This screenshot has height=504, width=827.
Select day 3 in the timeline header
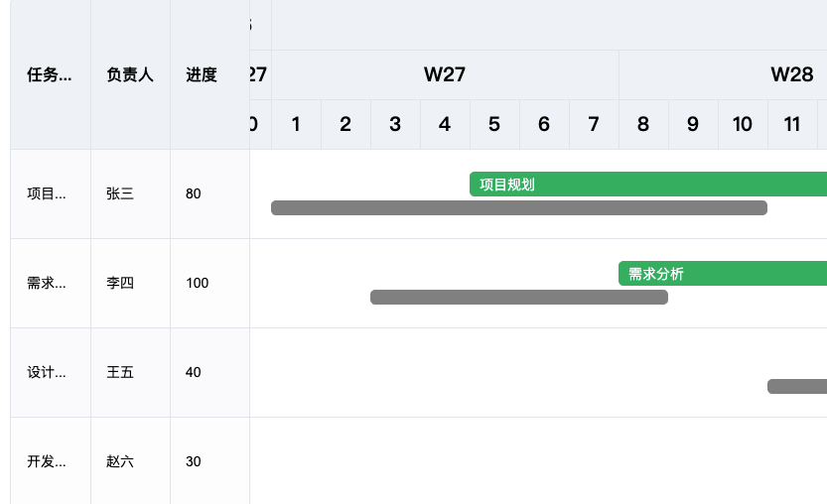395,124
